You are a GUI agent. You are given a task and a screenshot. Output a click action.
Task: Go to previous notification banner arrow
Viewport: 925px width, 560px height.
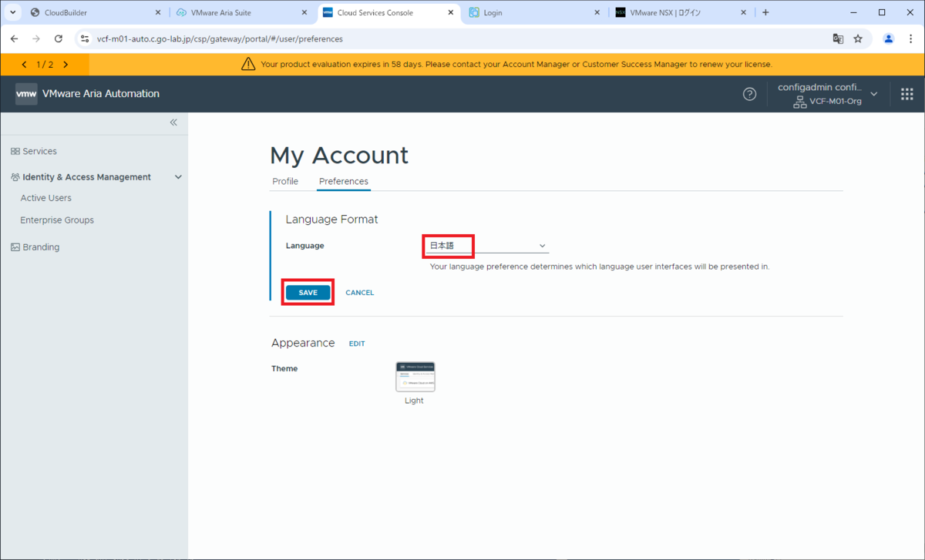[x=25, y=65]
